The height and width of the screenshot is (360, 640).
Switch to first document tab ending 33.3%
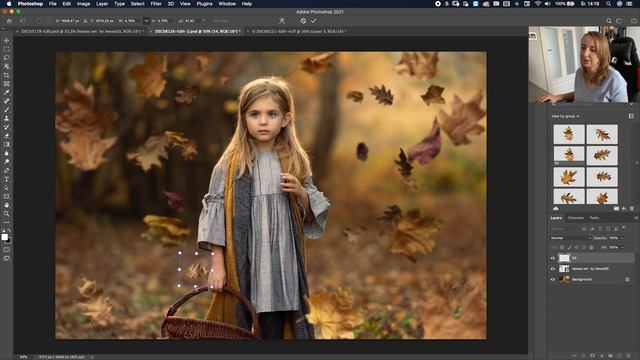tap(81, 31)
